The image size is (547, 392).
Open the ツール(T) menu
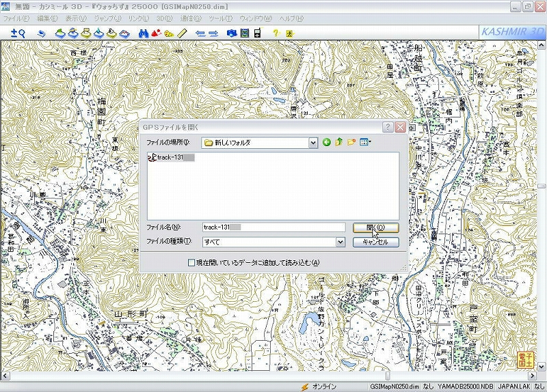coord(220,18)
